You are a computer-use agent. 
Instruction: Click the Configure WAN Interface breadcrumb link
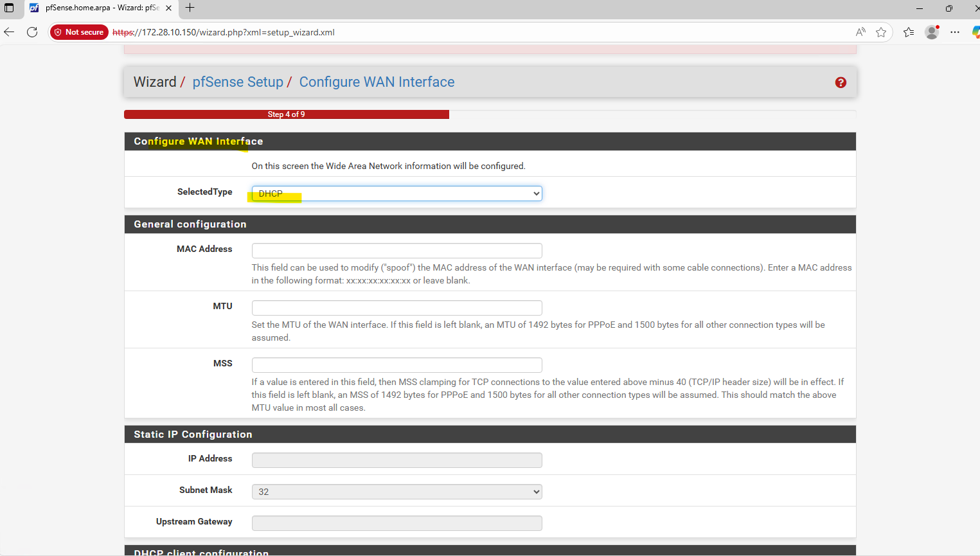pyautogui.click(x=377, y=82)
